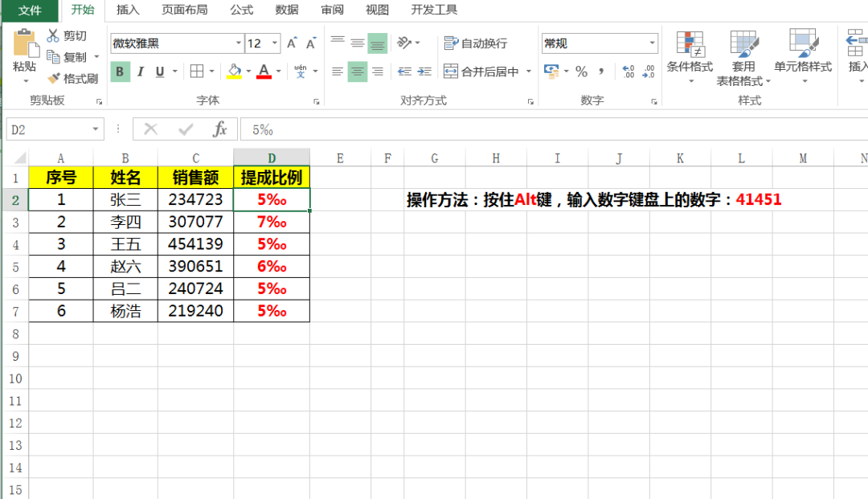Click the Cut scissors button
The height and width of the screenshot is (499, 868).
point(67,36)
